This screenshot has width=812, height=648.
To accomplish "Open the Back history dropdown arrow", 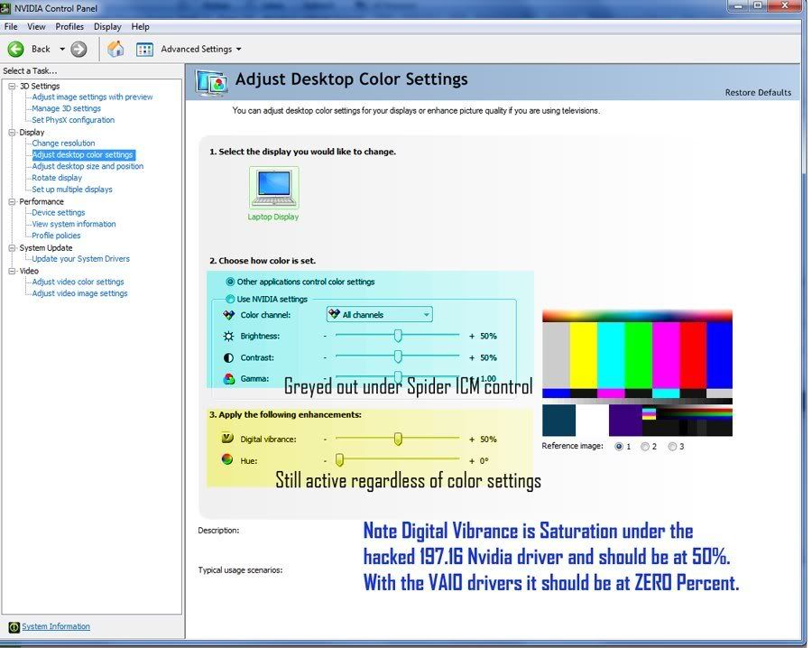I will pos(62,50).
